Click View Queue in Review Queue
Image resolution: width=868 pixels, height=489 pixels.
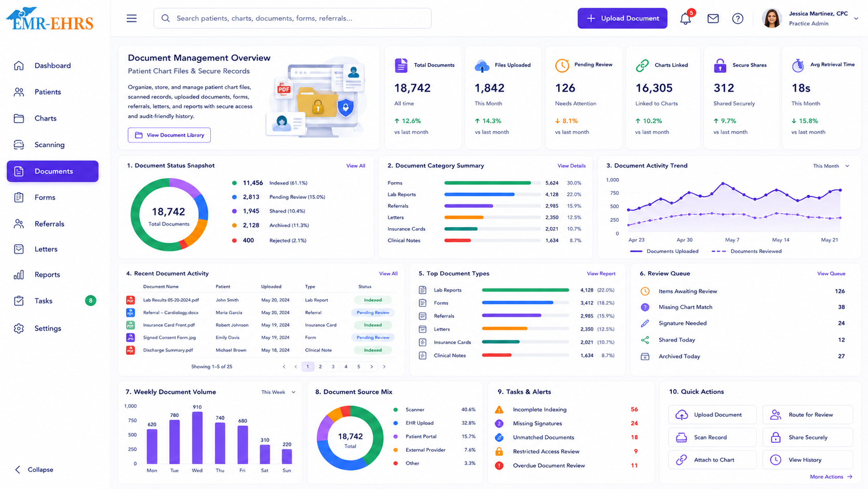[x=831, y=273]
